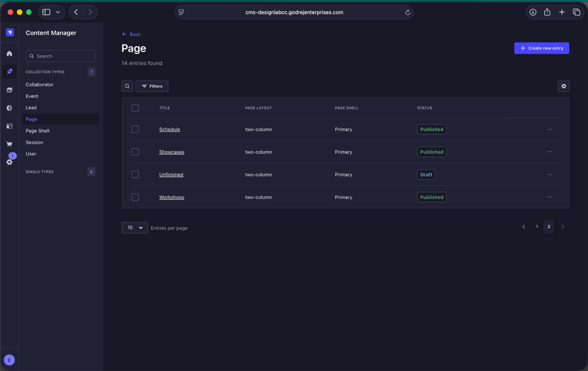588x371 pixels.
Task: Check the Schedule row checkbox
Action: click(x=135, y=129)
